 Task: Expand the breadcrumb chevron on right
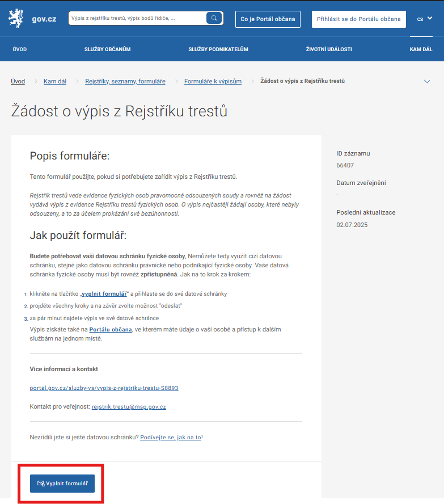point(427,81)
